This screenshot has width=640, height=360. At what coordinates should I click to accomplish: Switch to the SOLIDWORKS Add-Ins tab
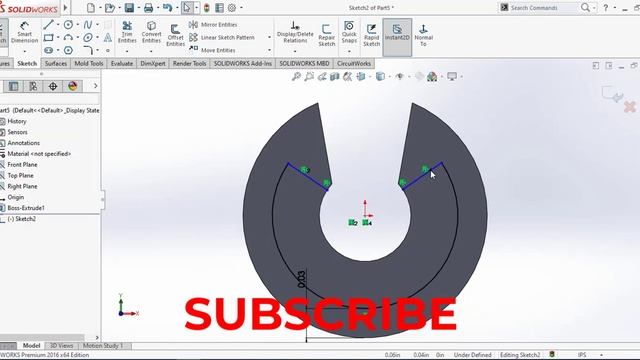(x=243, y=64)
